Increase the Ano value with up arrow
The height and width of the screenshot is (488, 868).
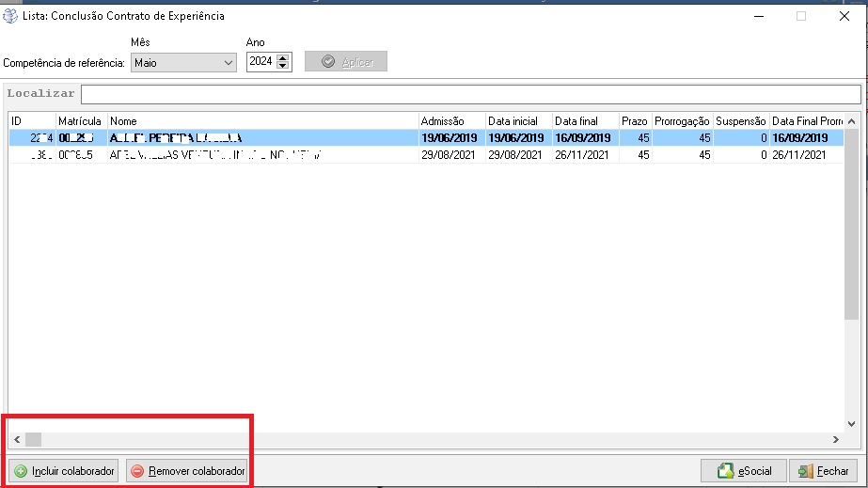point(284,58)
